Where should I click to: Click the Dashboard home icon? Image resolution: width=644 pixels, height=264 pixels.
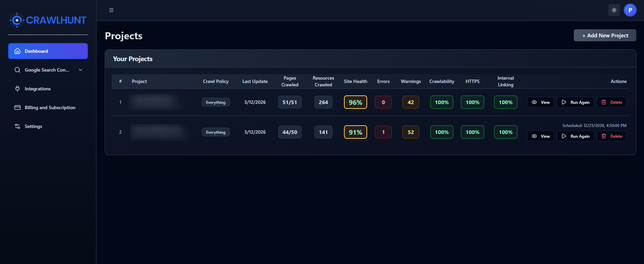(17, 51)
